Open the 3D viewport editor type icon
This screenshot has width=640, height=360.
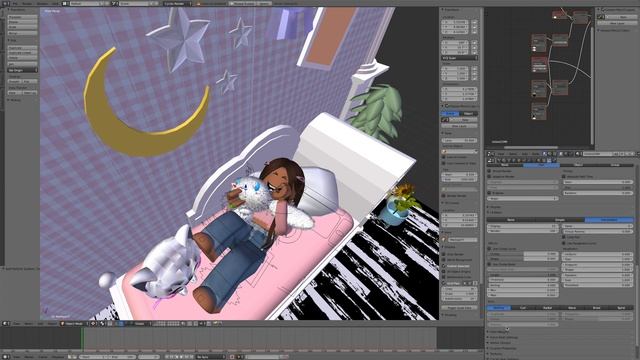point(6,324)
